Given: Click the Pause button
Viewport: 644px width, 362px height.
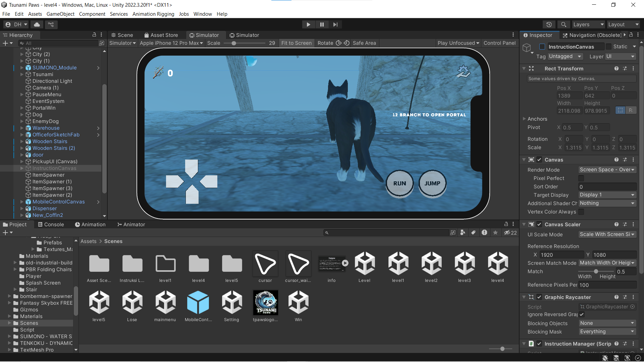Looking at the screenshot, I should coord(322,24).
